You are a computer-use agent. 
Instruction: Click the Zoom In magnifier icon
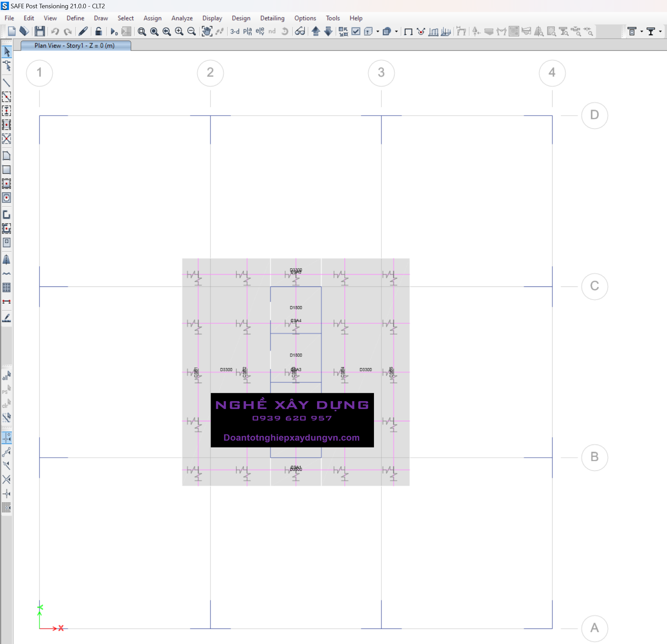click(x=179, y=31)
